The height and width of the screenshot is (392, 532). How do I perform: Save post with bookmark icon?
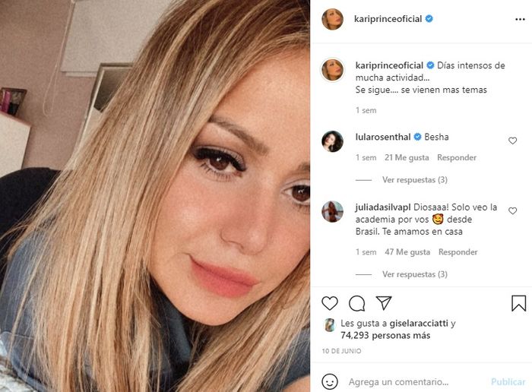[518, 303]
